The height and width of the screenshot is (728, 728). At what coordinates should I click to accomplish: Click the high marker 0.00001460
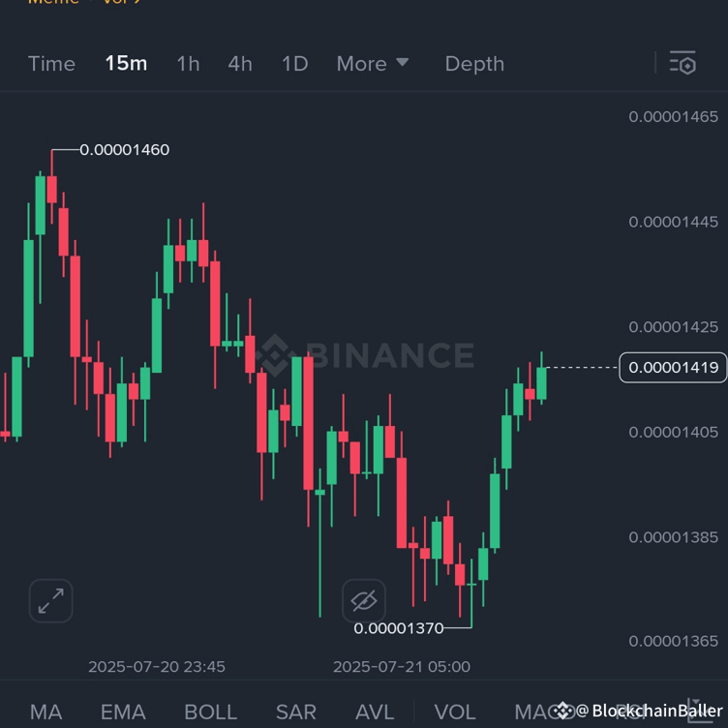[125, 150]
